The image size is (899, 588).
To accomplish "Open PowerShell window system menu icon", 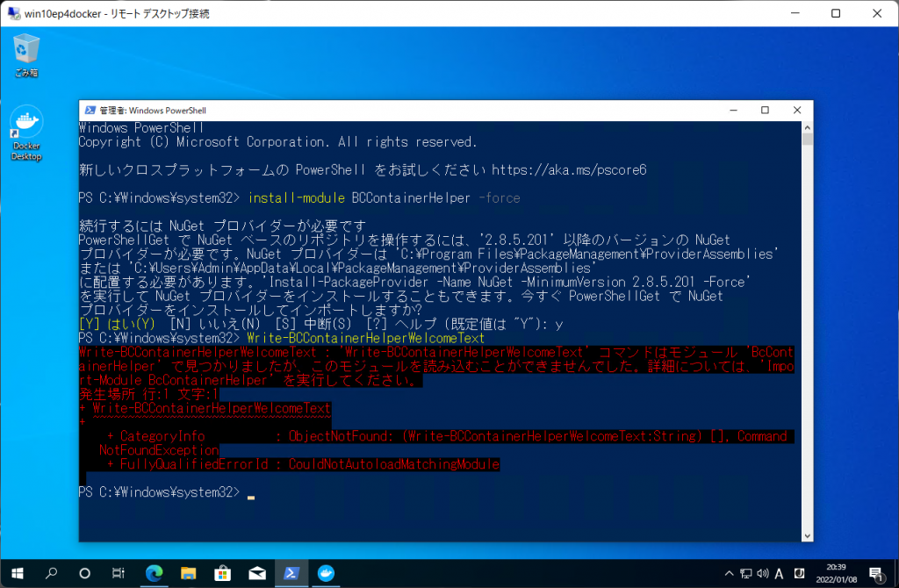I will [90, 110].
